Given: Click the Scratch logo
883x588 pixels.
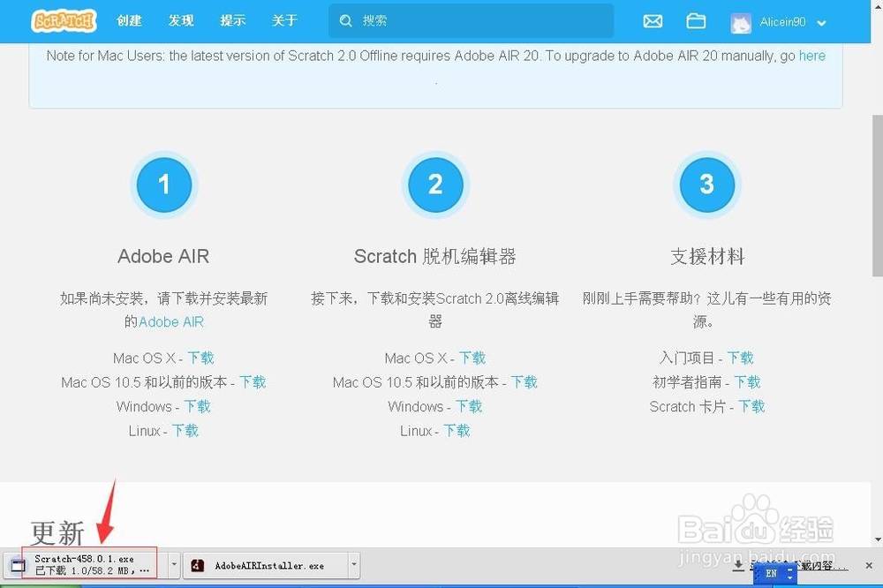Looking at the screenshot, I should pos(64,21).
